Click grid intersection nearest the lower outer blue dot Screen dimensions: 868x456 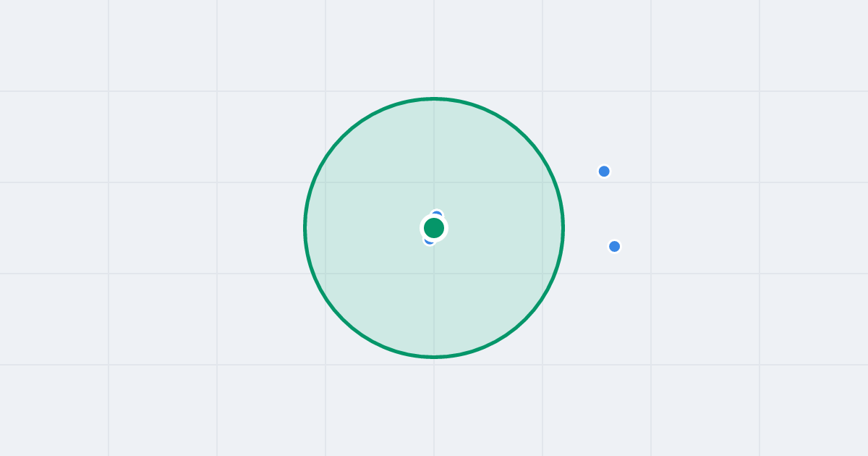click(x=651, y=274)
